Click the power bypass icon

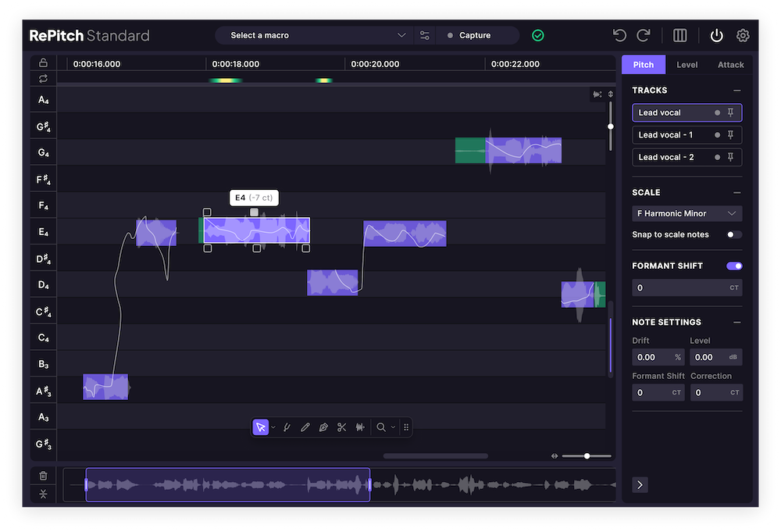716,35
